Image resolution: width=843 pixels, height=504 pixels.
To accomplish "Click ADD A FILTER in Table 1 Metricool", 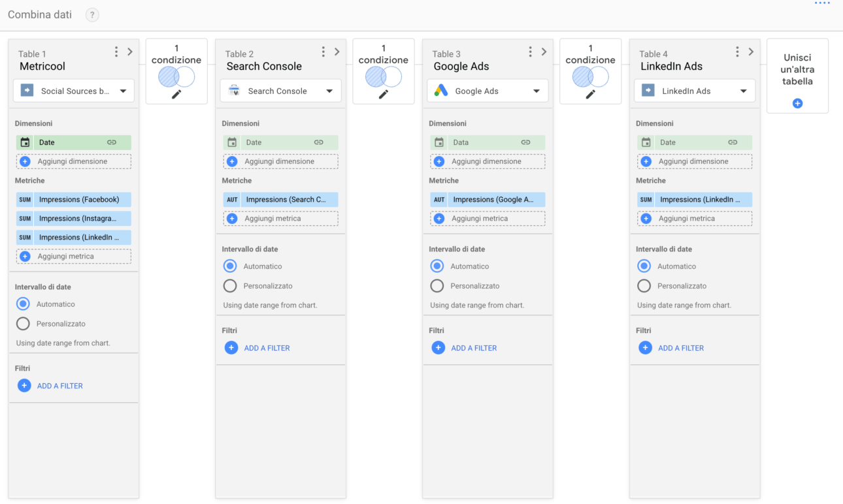I will click(x=50, y=386).
